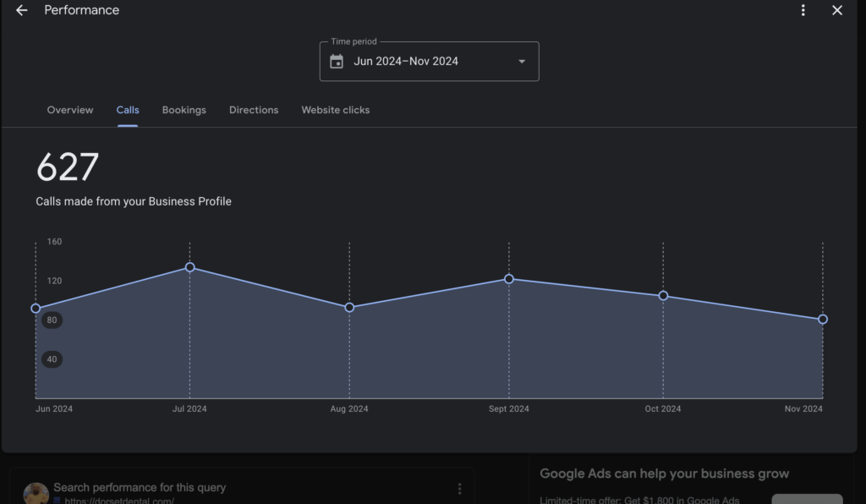Viewport: 866px width, 504px height.
Task: Click the 120 y-axis label
Action: 54,281
